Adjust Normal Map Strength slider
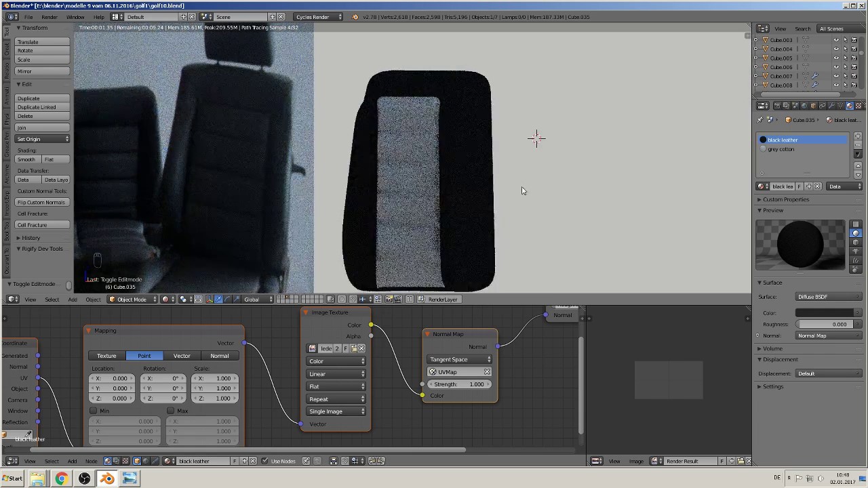The height and width of the screenshot is (488, 868). click(x=459, y=384)
